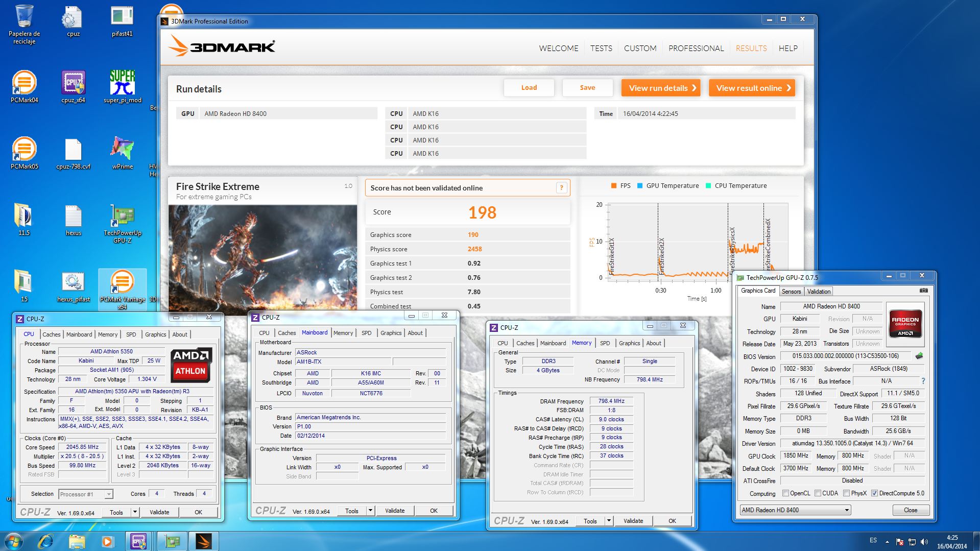The width and height of the screenshot is (980, 551).
Task: Click the Physics score value 2458
Action: pos(474,249)
